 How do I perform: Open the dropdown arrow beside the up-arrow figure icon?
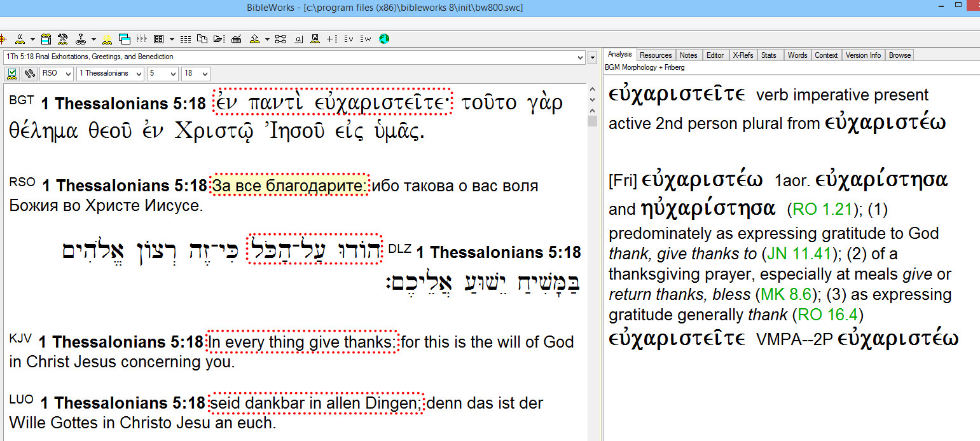point(267,39)
